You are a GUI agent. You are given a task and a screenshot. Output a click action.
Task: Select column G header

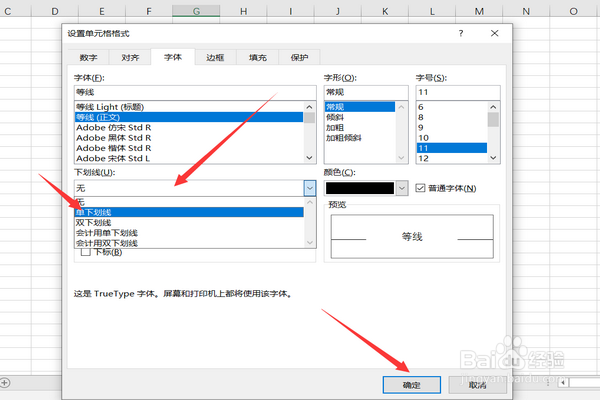click(196, 11)
